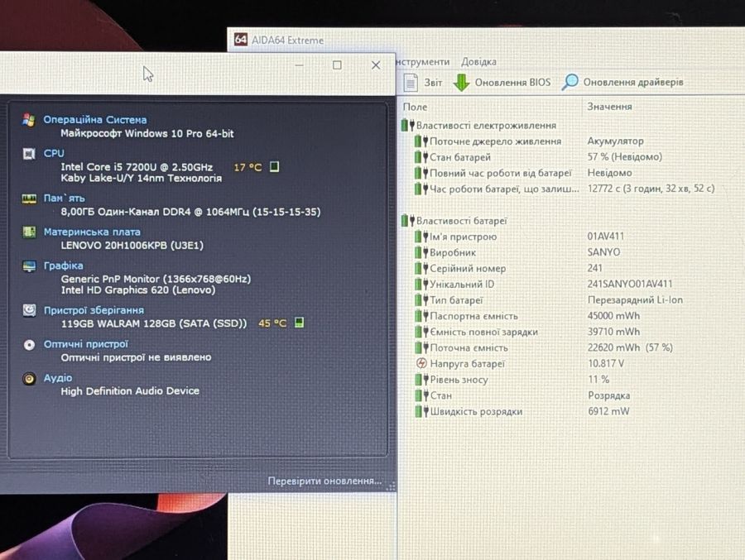Select the Властивості батареї group row

pos(454,221)
